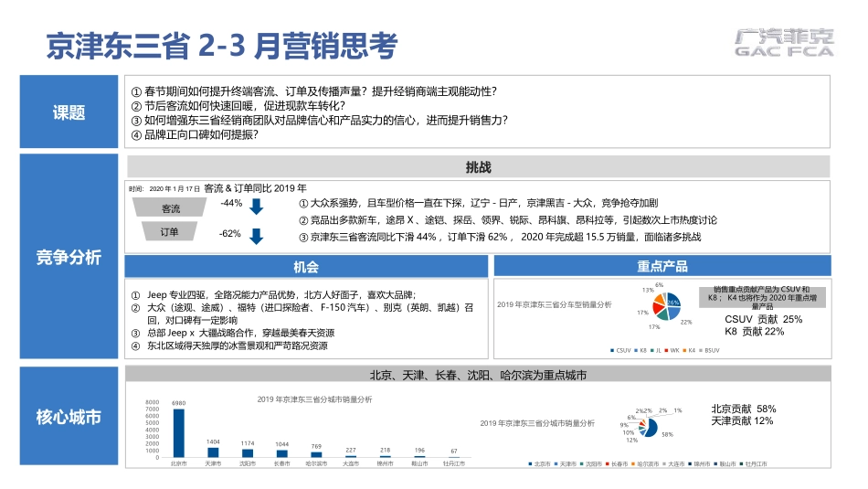Image resolution: width=868 pixels, height=489 pixels.
Task: Click the city sales pie chart
Action: (x=648, y=426)
